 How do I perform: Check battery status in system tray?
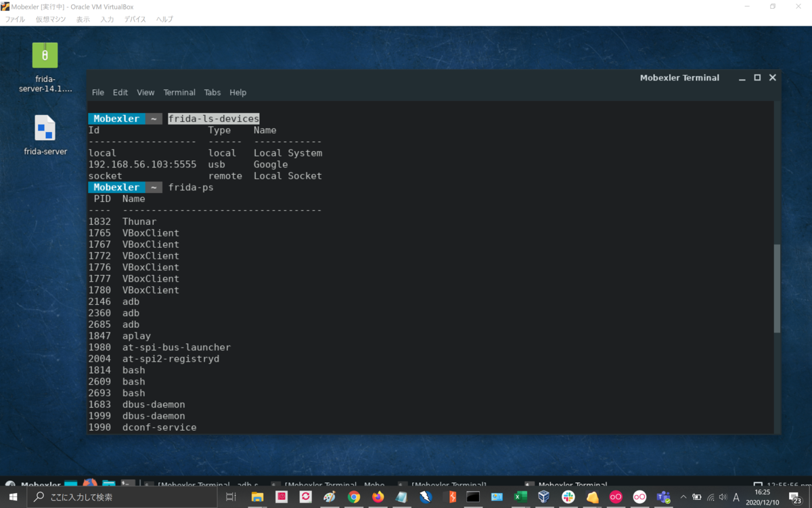click(696, 497)
